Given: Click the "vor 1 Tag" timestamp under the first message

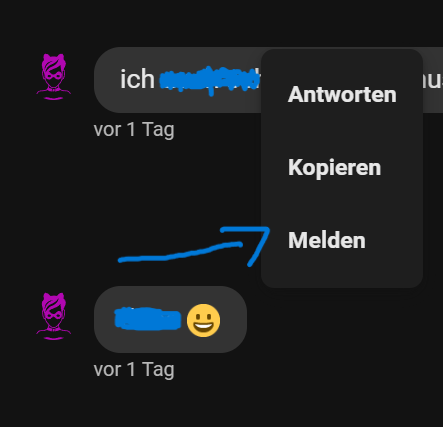Looking at the screenshot, I should pyautogui.click(x=134, y=129).
